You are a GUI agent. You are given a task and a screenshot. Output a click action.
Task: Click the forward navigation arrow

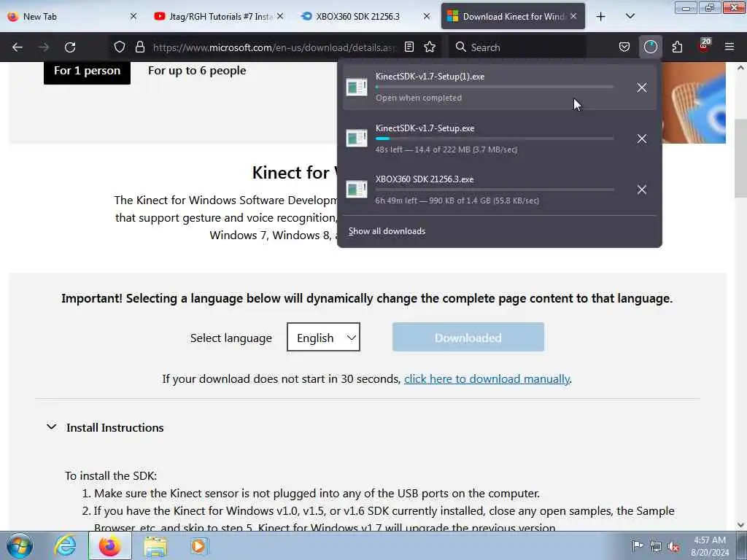click(x=44, y=47)
